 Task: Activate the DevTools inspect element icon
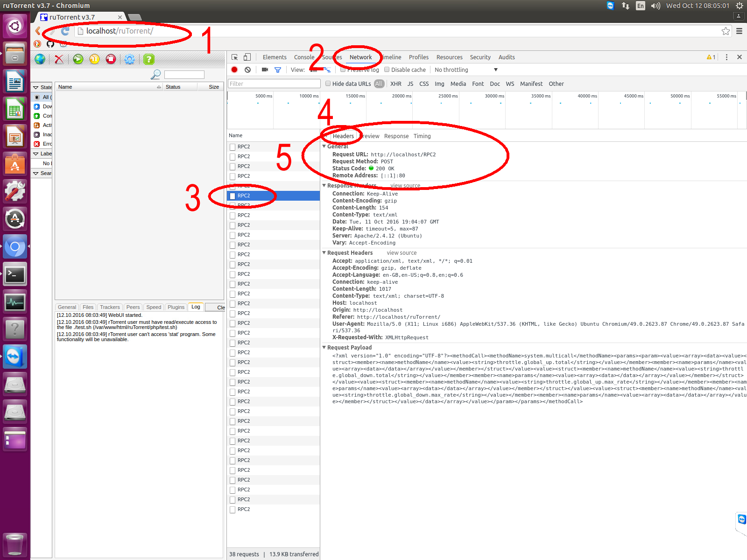pyautogui.click(x=235, y=57)
